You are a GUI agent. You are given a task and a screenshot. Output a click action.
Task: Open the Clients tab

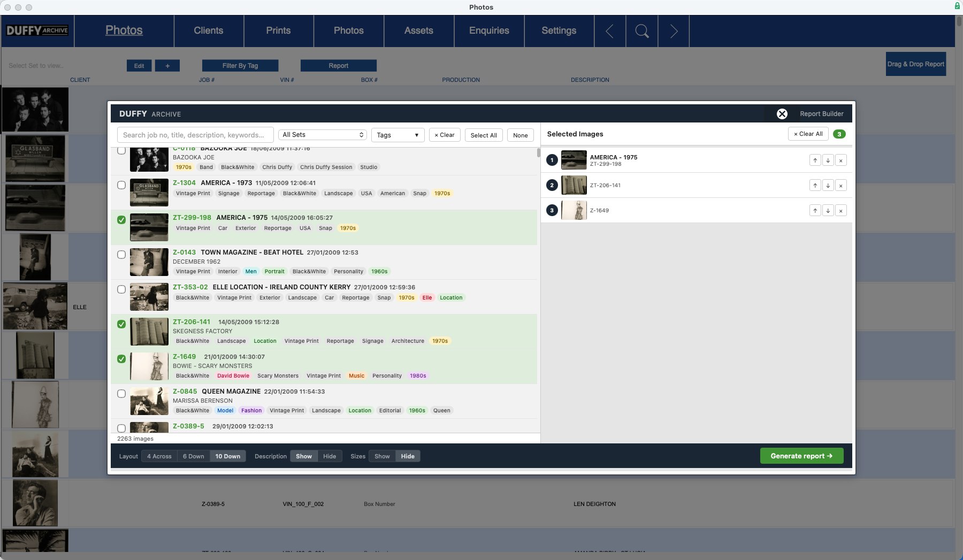(209, 31)
